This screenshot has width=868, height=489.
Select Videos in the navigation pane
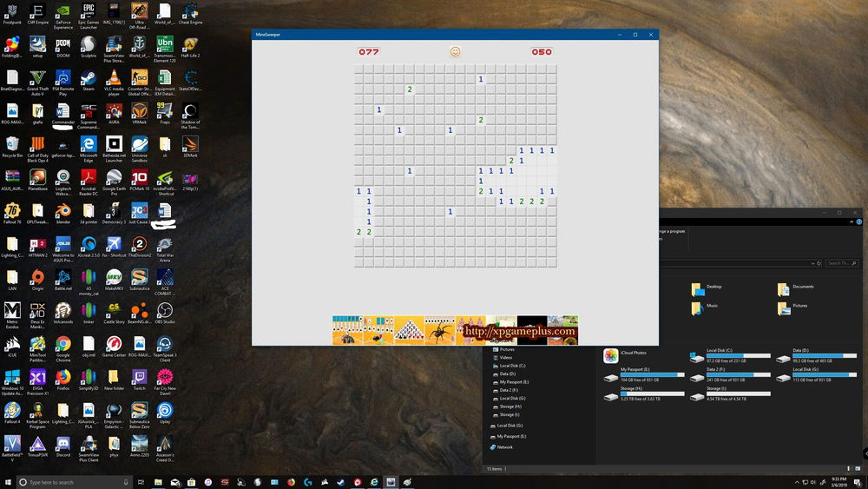click(505, 357)
